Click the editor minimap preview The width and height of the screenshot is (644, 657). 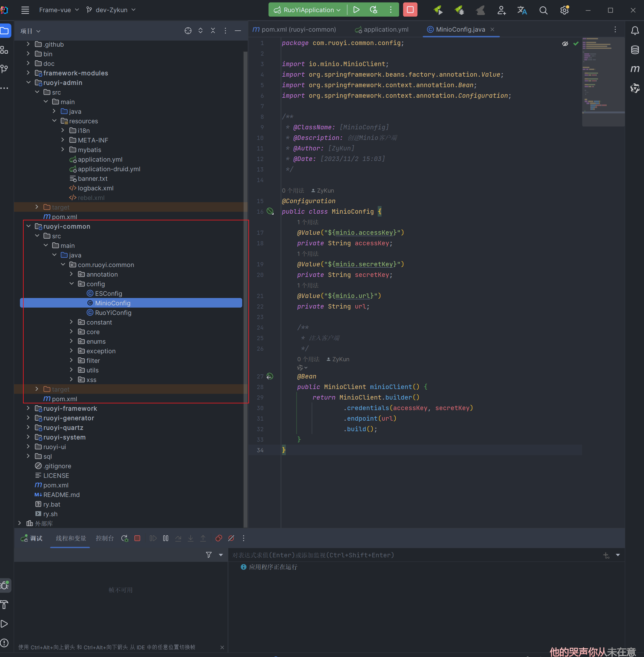pos(603,81)
